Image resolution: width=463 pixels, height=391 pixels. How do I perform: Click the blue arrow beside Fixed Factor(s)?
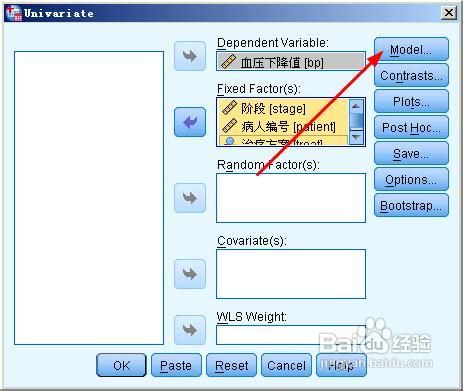(x=190, y=122)
